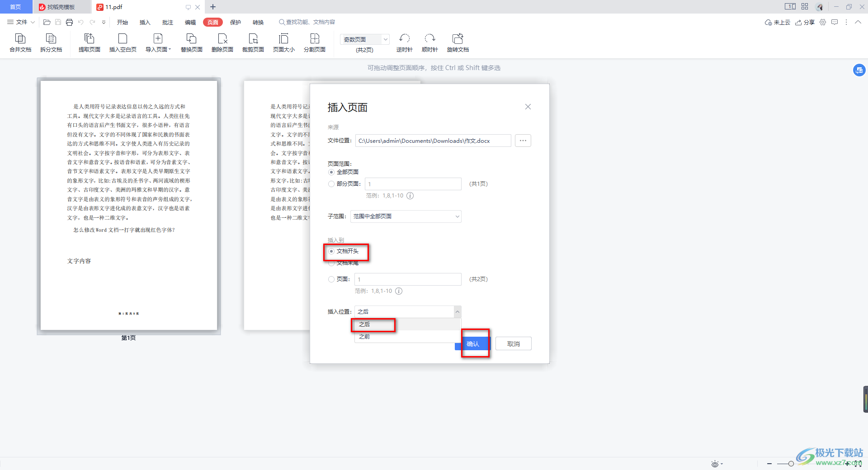
Task: Select the 部分页面 radio button
Action: (331, 184)
